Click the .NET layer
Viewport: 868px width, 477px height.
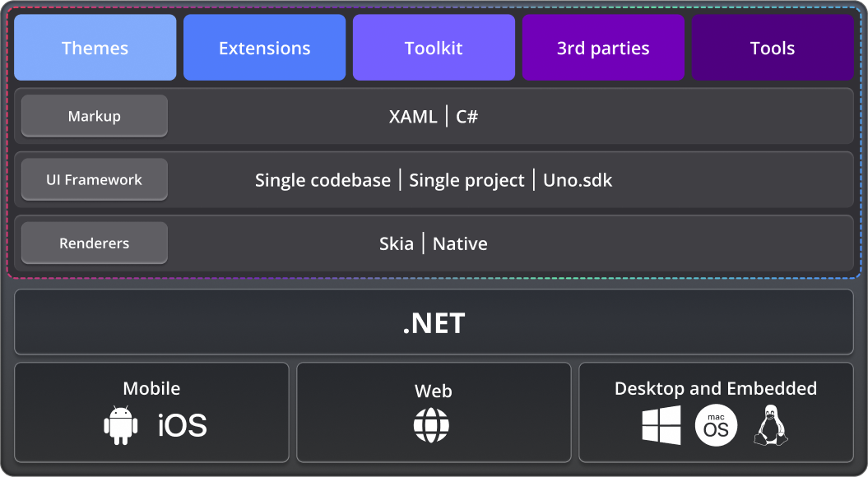point(434,322)
